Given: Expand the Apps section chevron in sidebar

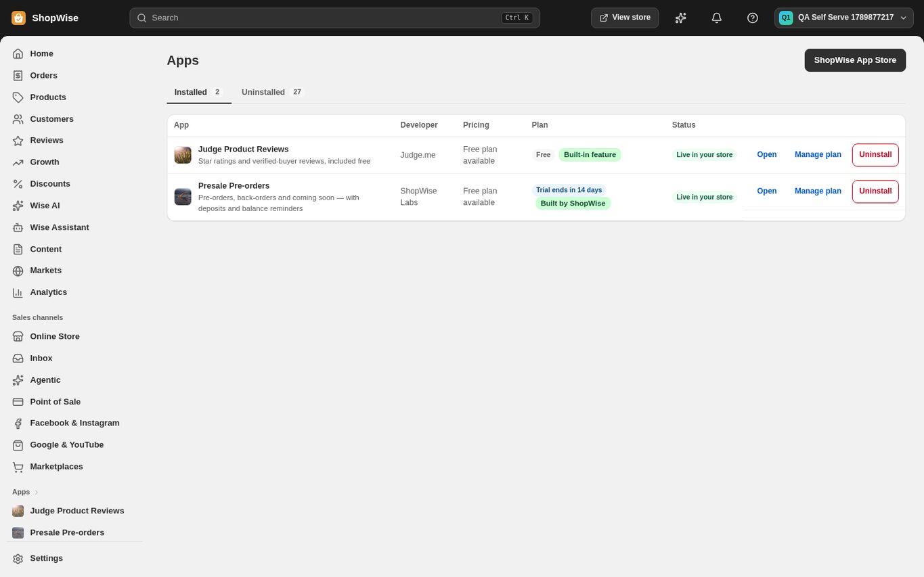Looking at the screenshot, I should click(37, 492).
